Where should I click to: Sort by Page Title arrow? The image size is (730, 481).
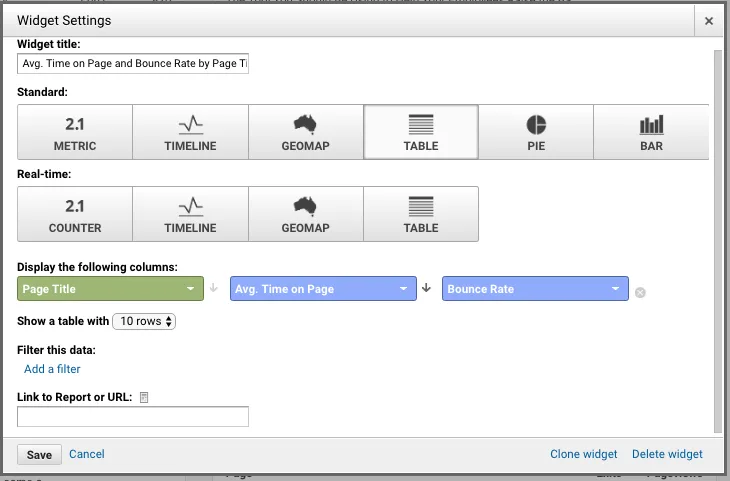click(214, 288)
